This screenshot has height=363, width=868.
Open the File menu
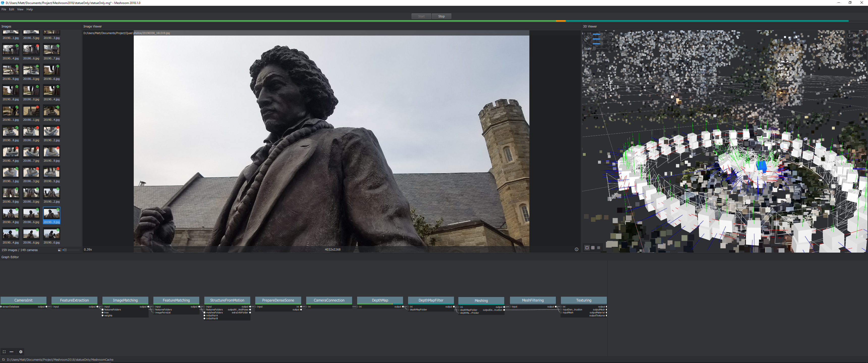click(4, 9)
